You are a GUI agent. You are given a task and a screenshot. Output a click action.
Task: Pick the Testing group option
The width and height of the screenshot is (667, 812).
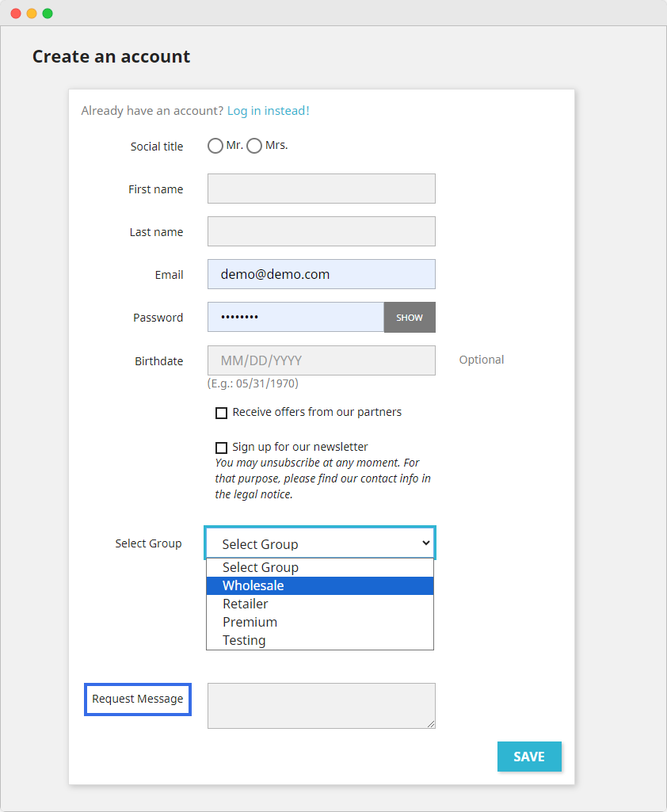[x=320, y=640]
